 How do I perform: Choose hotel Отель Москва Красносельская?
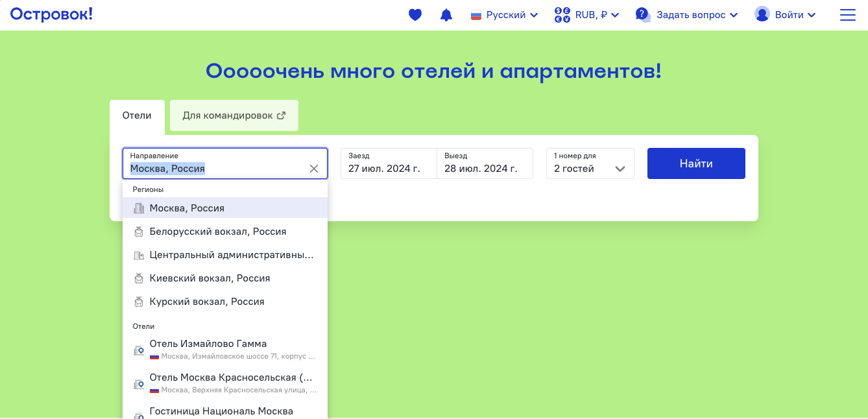click(x=225, y=383)
